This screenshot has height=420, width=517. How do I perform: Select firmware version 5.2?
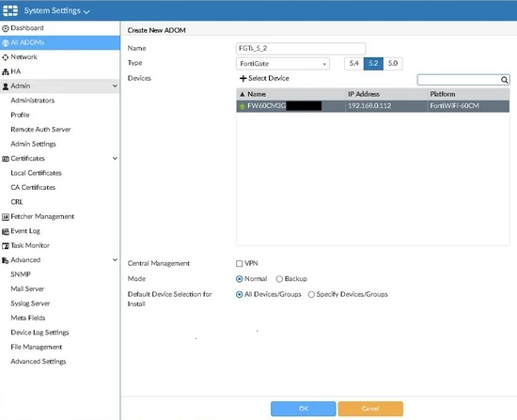(373, 64)
